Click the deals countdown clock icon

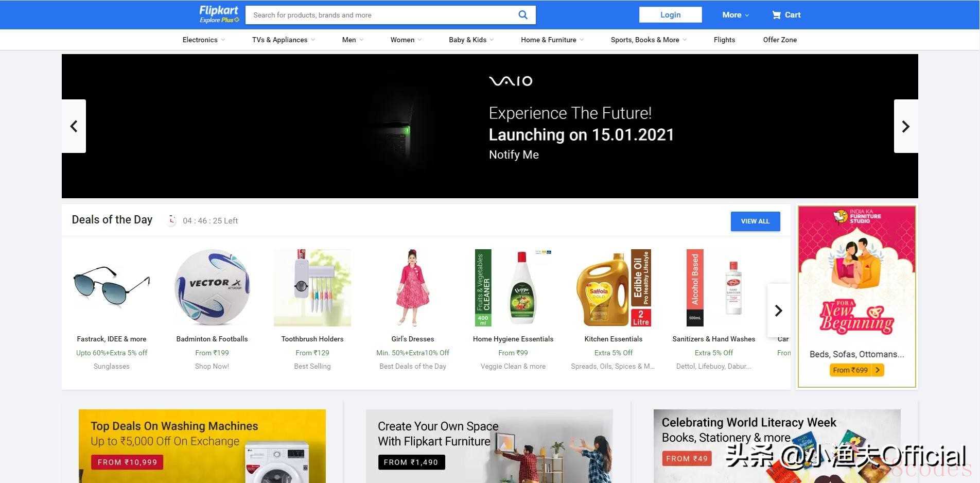click(x=172, y=220)
